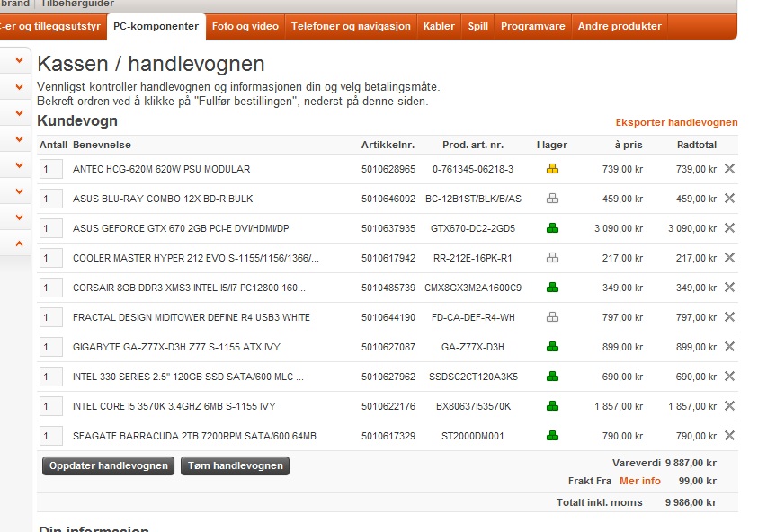Remove FRACTAL DESIGN MIDITOWER row
The image size is (767, 532).
(729, 317)
